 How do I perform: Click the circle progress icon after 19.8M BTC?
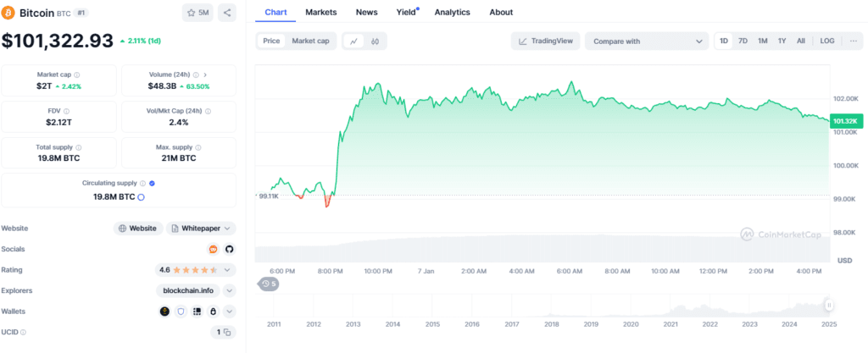coord(141,196)
